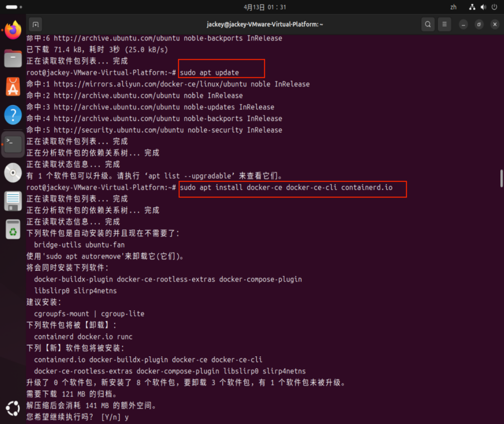Click the 'docker-buildx-plugin docker-ce-rootless-extras docker-compose-plugin' line
The width and height of the screenshot is (504, 424).
click(168, 279)
